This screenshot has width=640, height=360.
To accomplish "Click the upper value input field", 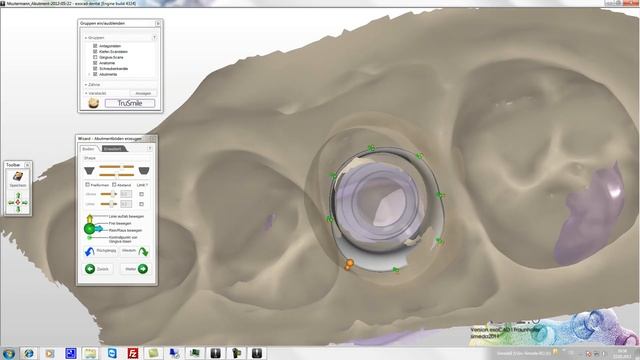I will pyautogui.click(x=126, y=194).
